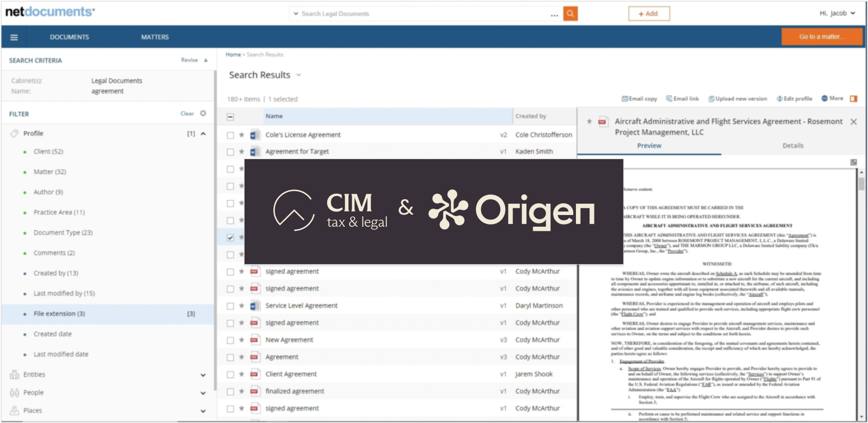Collapse the Profile filter section

pos(203,134)
